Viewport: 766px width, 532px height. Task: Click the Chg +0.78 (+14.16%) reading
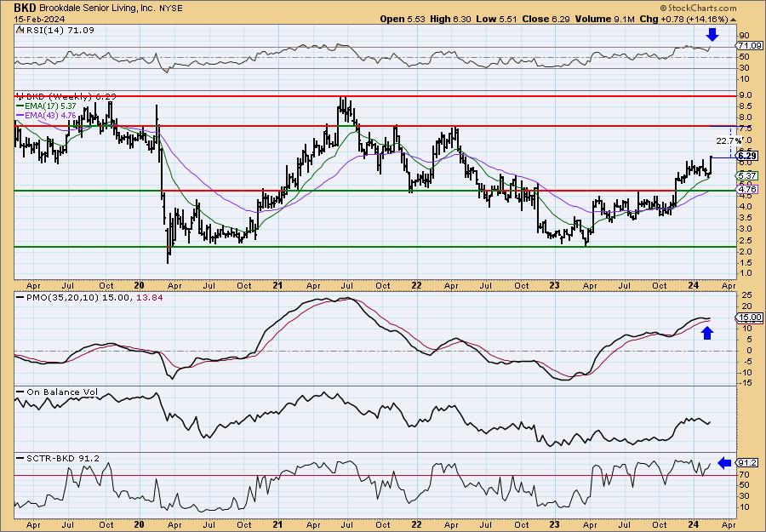click(x=683, y=19)
